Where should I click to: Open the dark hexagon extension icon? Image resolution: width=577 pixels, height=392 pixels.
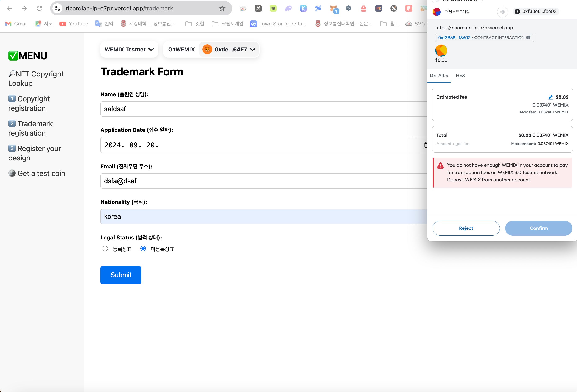coord(349,8)
